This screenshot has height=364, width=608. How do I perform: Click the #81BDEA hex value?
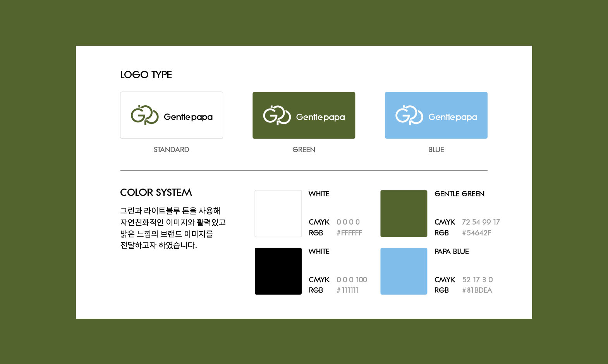coord(477,290)
